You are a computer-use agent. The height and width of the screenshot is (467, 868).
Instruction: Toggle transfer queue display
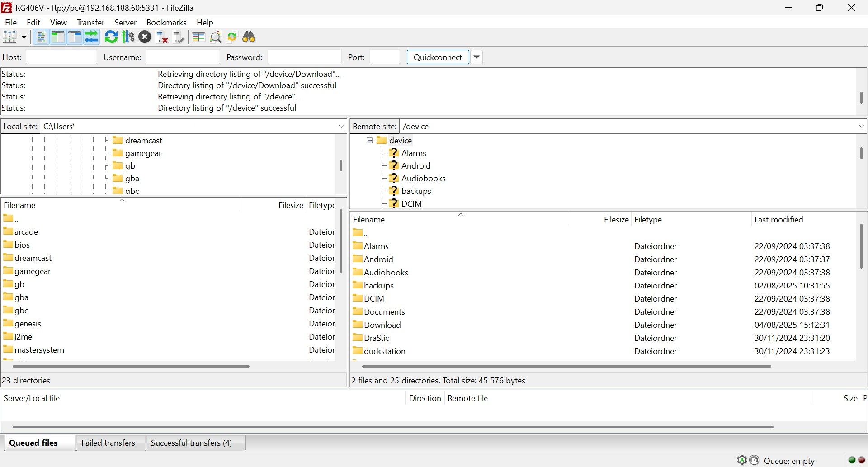coord(92,37)
